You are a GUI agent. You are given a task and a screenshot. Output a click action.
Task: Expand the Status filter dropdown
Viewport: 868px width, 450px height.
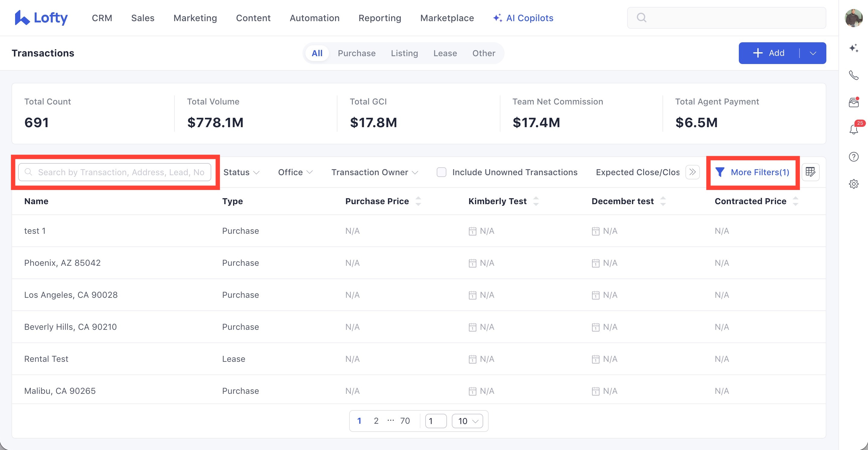pos(241,172)
